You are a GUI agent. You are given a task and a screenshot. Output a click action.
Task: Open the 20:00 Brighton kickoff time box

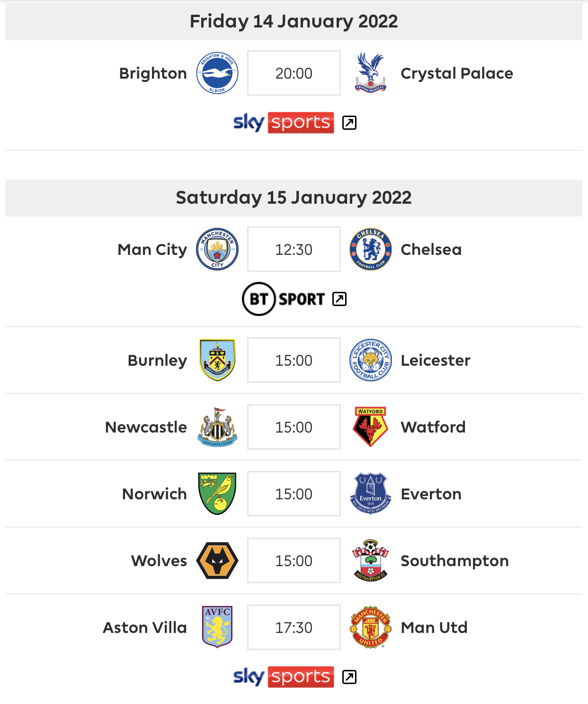[x=294, y=73]
